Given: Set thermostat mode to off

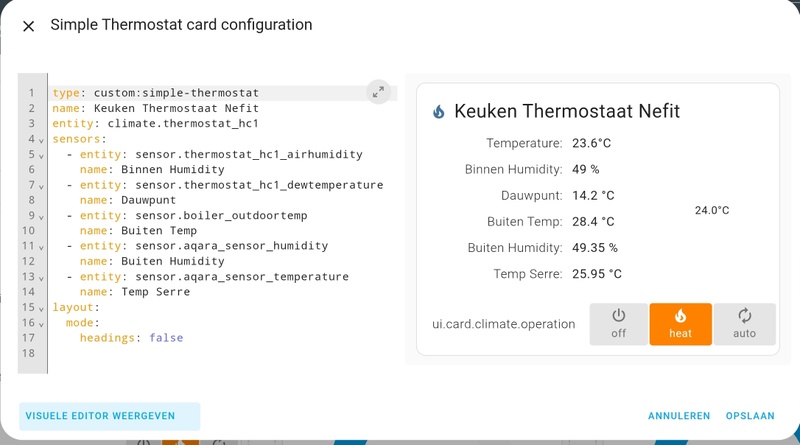Looking at the screenshot, I should click(x=618, y=324).
